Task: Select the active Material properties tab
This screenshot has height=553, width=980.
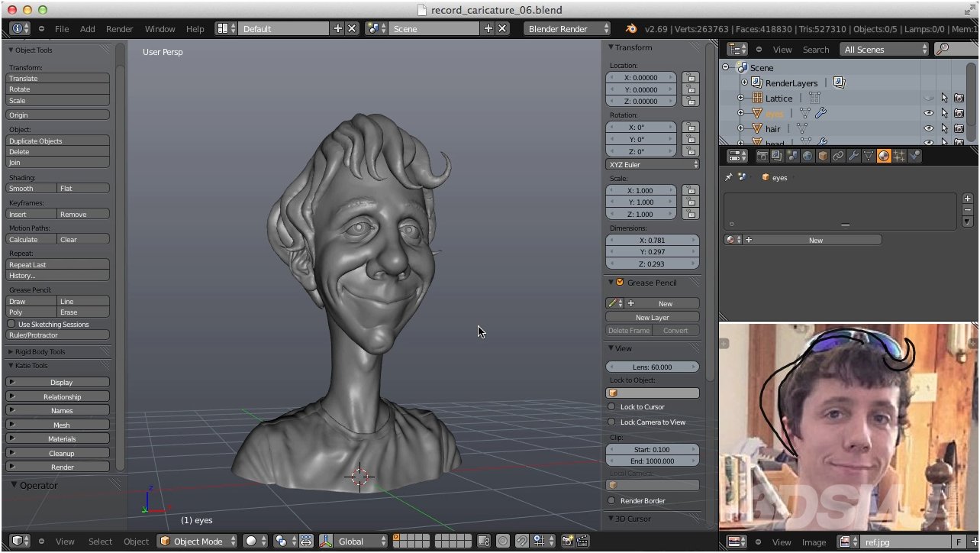Action: click(x=884, y=156)
